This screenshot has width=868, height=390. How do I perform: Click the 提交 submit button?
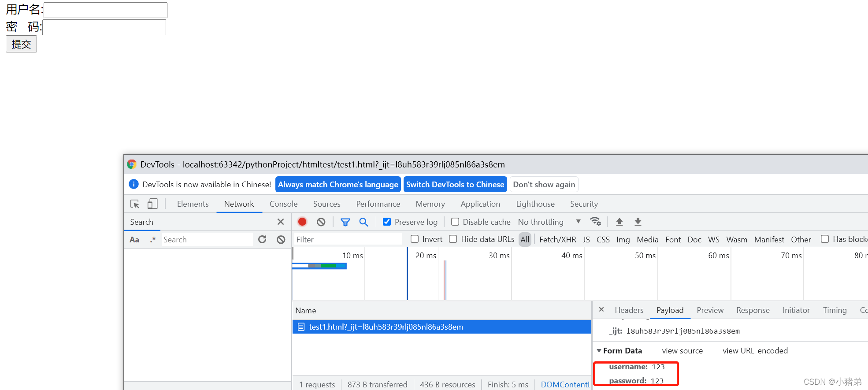click(21, 44)
